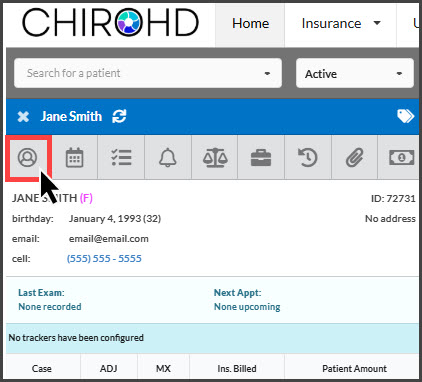Click the Ins. Billed column header
The width and height of the screenshot is (422, 382).
tap(237, 369)
